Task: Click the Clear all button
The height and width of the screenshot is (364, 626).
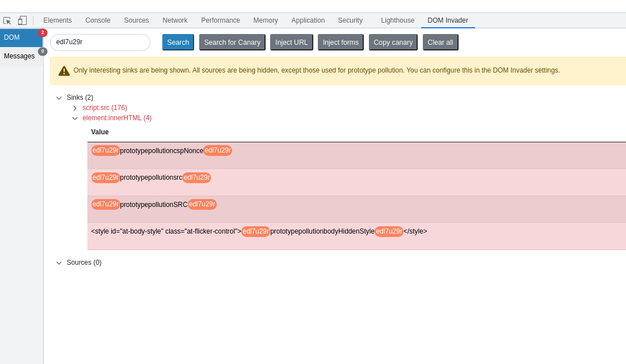Action: (440, 43)
